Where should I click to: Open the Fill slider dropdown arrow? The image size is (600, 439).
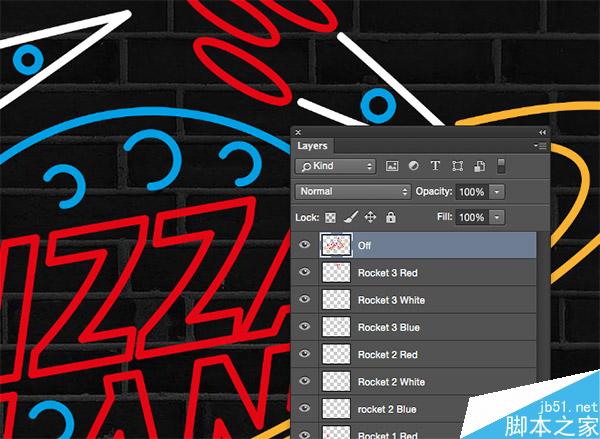click(497, 217)
